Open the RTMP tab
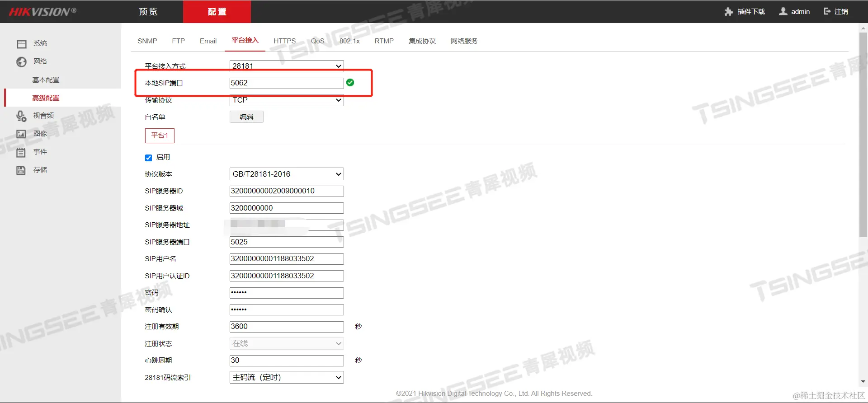This screenshot has height=403, width=868. point(384,41)
